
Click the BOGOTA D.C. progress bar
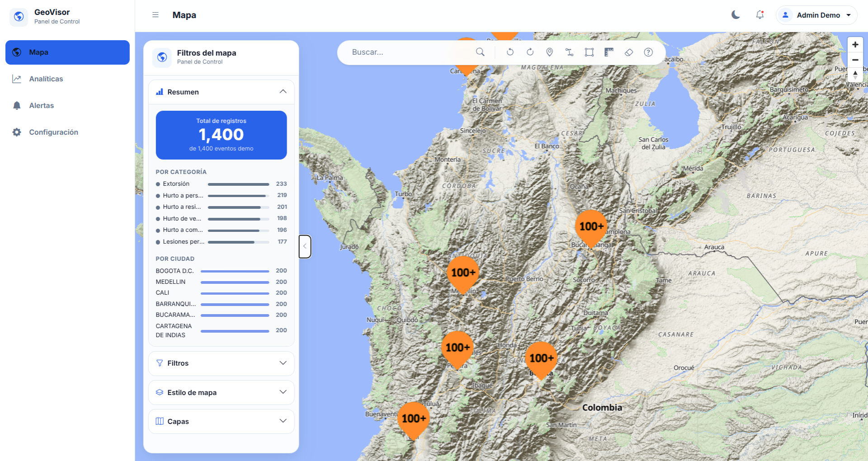(235, 271)
